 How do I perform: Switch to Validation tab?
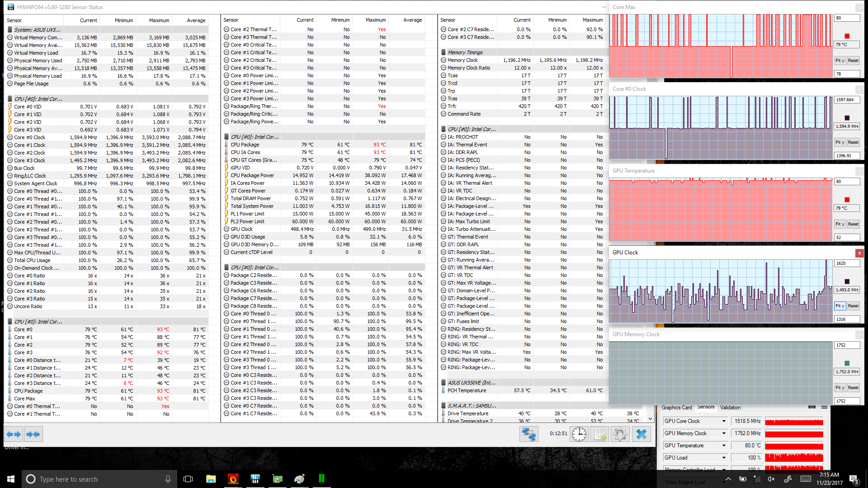tap(730, 408)
